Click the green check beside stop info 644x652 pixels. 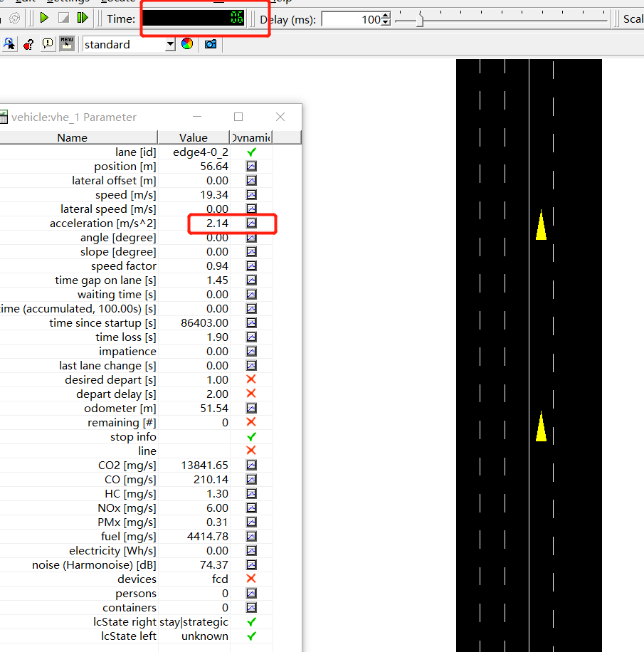(250, 436)
